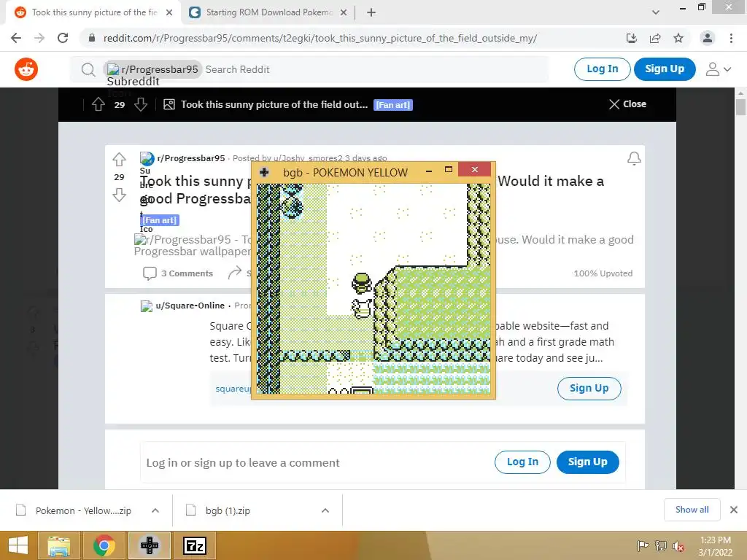Downvote the post beside the title
747x560 pixels.
click(119, 195)
